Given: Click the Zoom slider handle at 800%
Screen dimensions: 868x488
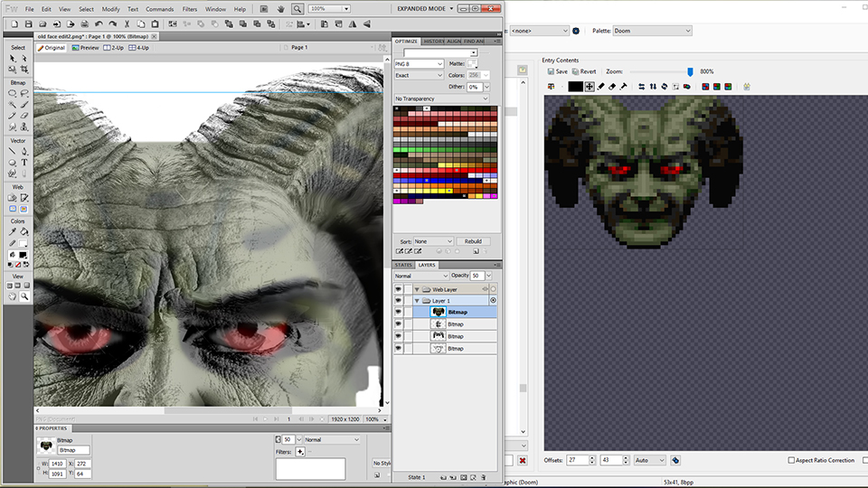Looking at the screenshot, I should click(690, 71).
